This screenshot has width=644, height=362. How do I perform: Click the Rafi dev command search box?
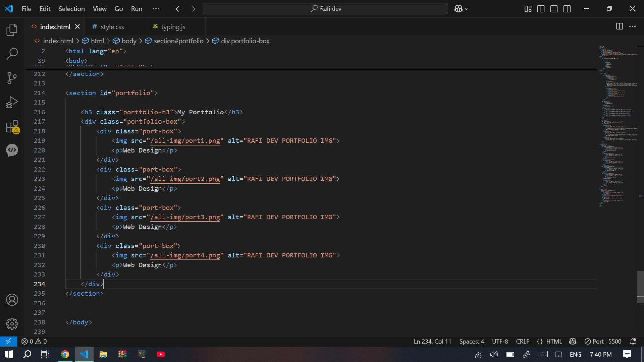point(325,9)
